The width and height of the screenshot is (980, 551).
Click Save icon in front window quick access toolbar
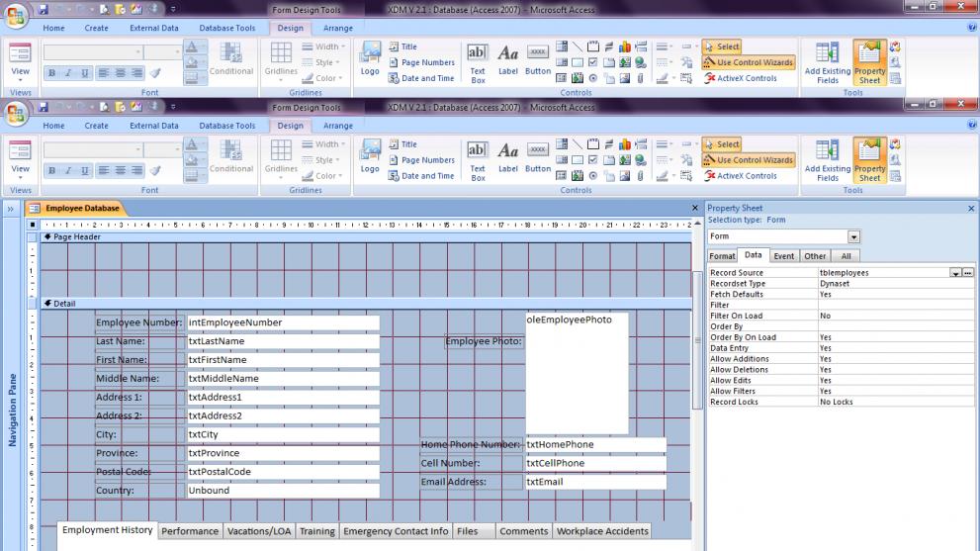[x=44, y=107]
